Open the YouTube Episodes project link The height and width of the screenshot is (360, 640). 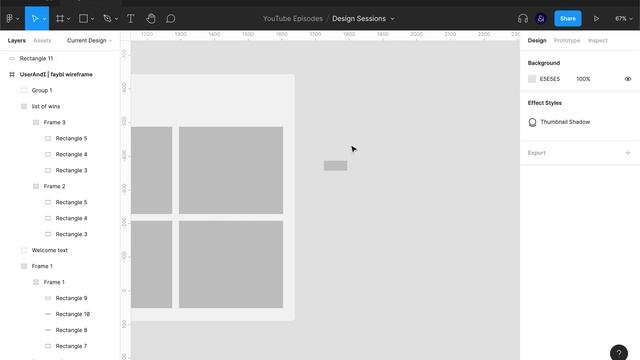293,18
